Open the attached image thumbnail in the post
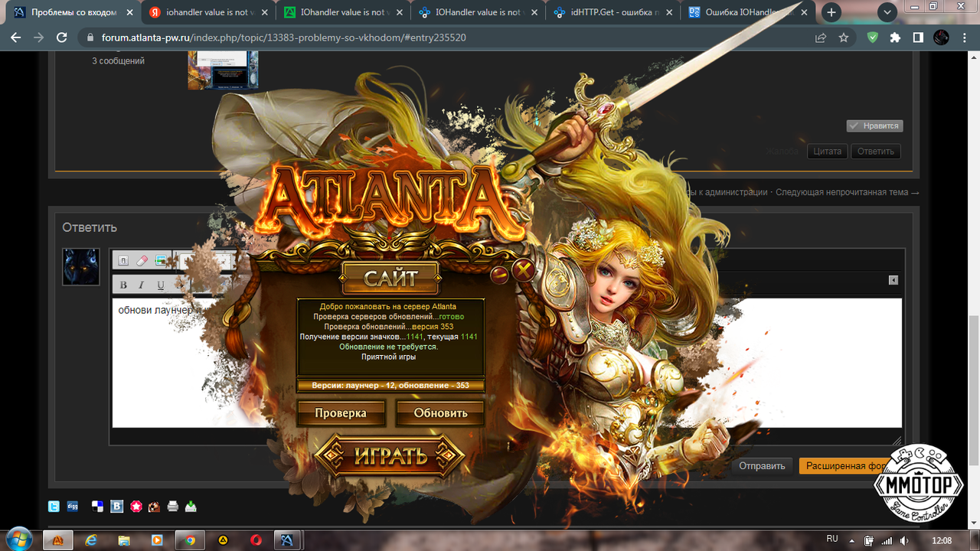The image size is (980, 551). 223,70
